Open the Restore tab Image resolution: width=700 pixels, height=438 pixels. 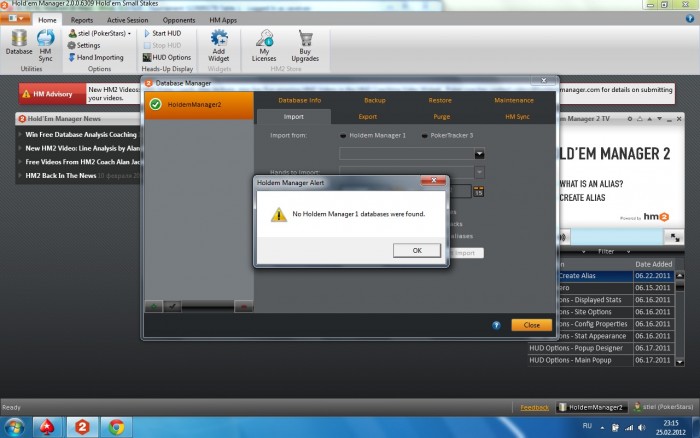(440, 100)
